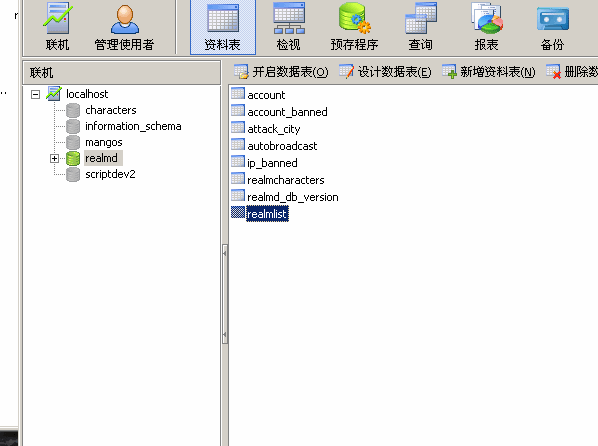Collapse the localhost connection node
598x446 pixels.
pos(35,94)
